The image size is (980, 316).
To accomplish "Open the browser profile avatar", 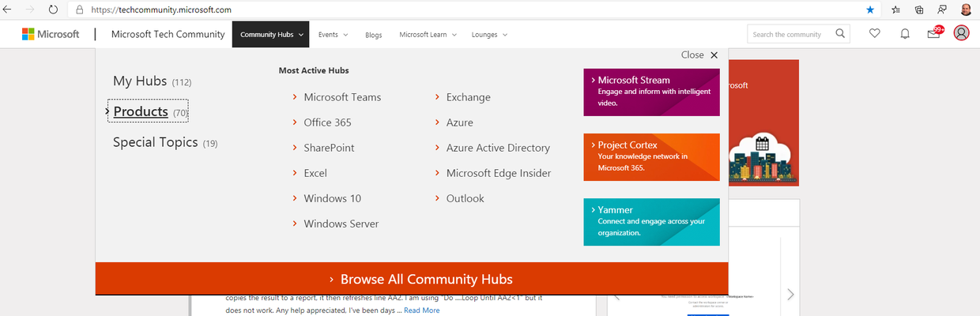I will (967, 9).
